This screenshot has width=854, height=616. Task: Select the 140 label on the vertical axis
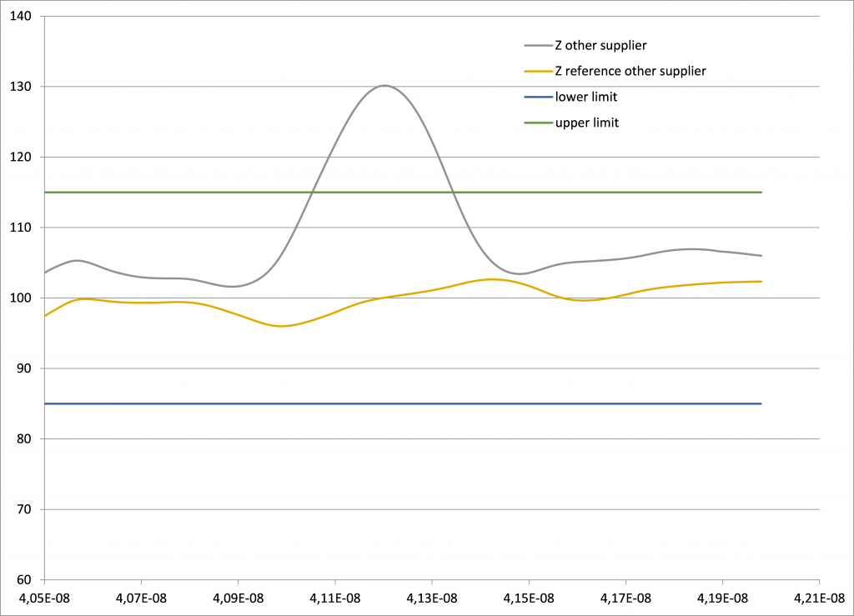click(x=22, y=16)
